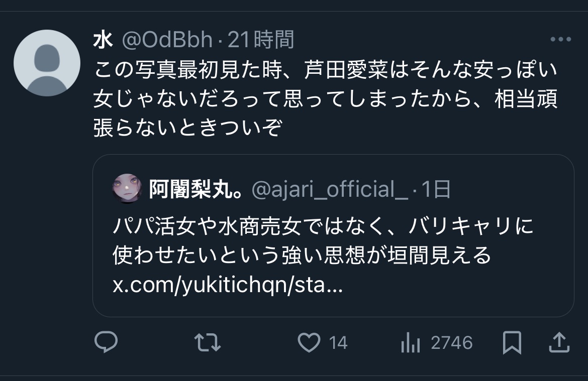Open the @ajari_official_ handle
This screenshot has height=381, width=588.
[x=330, y=189]
